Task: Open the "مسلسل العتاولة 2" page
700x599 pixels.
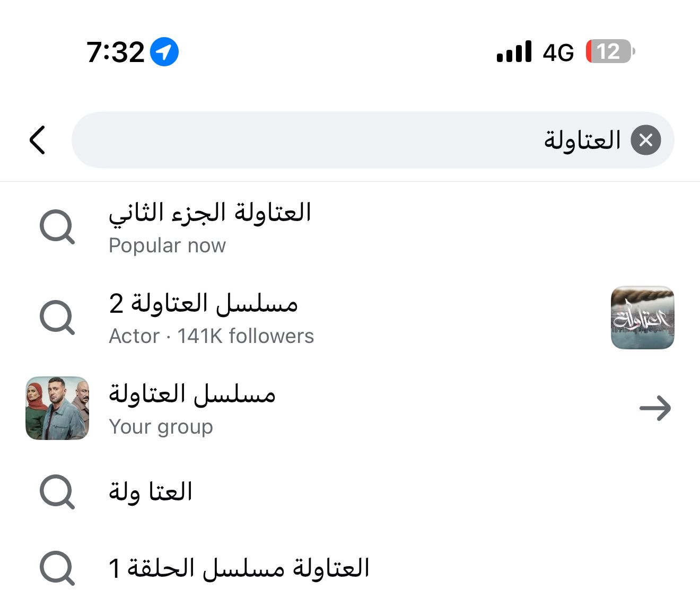Action: tap(204, 303)
